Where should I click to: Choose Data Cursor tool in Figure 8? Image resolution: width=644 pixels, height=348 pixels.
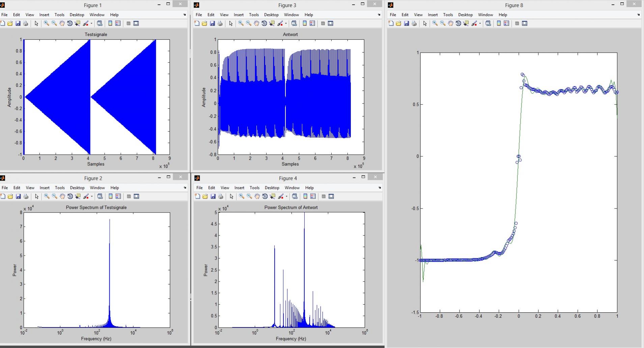click(466, 23)
